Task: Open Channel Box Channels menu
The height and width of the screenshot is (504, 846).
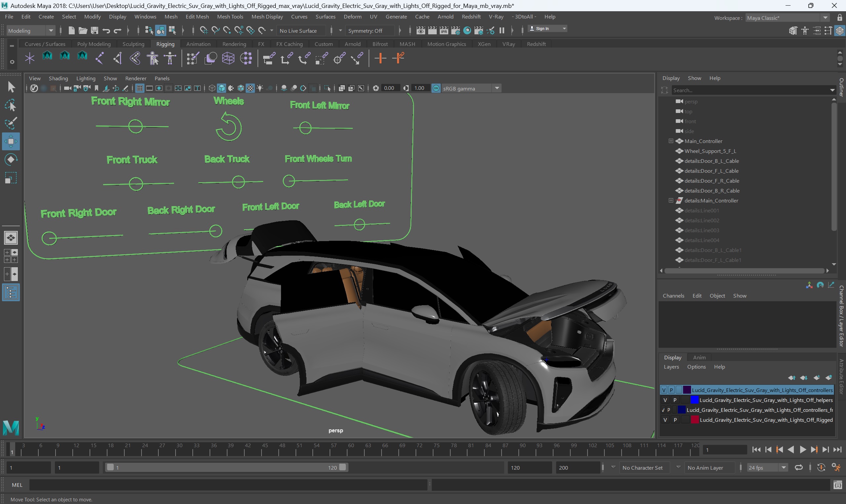Action: (x=673, y=296)
